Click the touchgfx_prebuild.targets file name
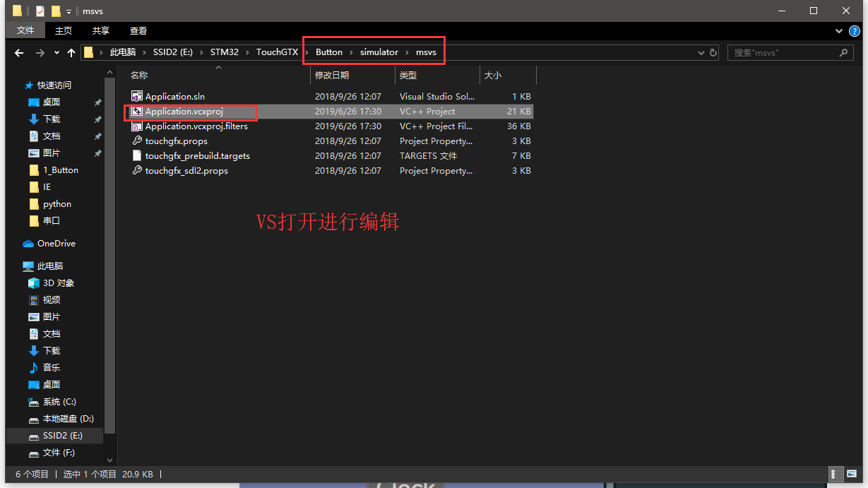868x488 pixels. pyautogui.click(x=198, y=156)
